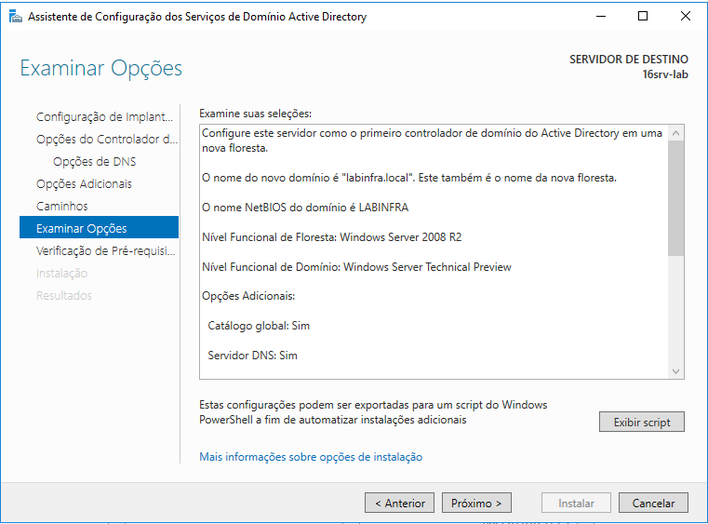Click the 'Catálogo global: Sim' line
The height and width of the screenshot is (524, 708).
tap(259, 326)
